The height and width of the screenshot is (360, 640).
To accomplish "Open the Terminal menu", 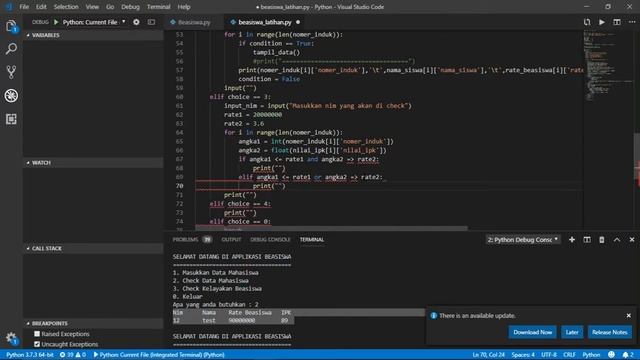I will coord(158,7).
